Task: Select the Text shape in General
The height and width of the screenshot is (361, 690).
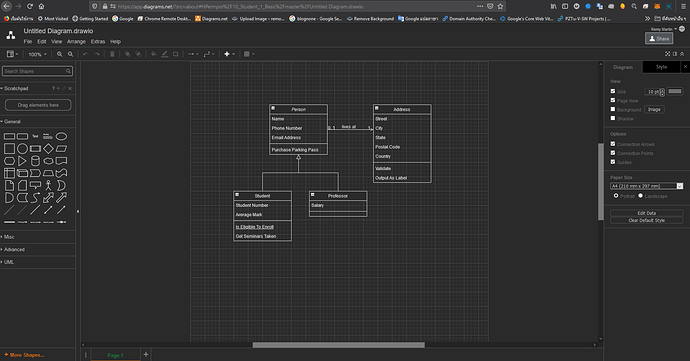Action: click(x=35, y=136)
